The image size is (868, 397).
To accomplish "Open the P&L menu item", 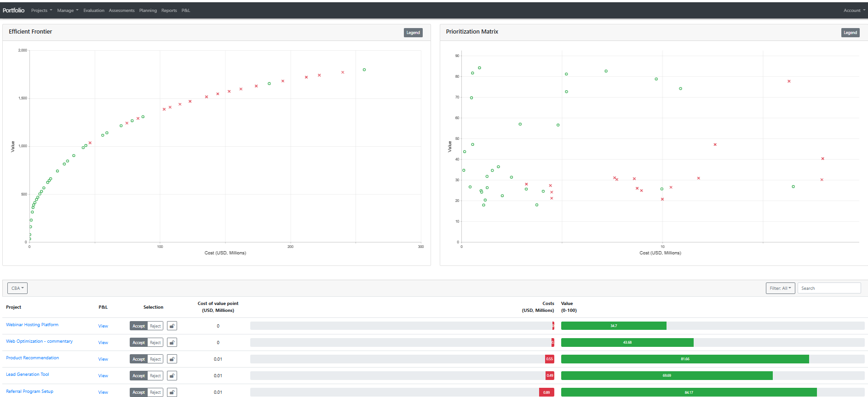I will [186, 11].
